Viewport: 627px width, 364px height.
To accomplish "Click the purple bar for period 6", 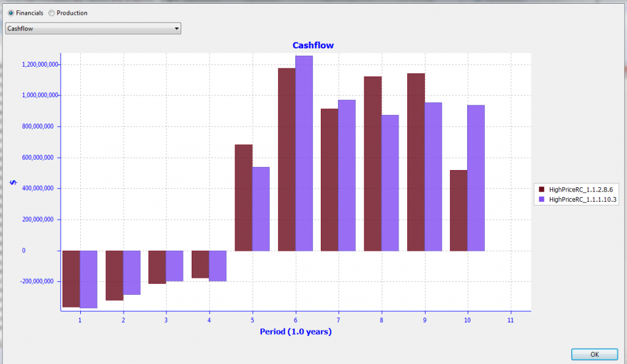I will tap(304, 154).
